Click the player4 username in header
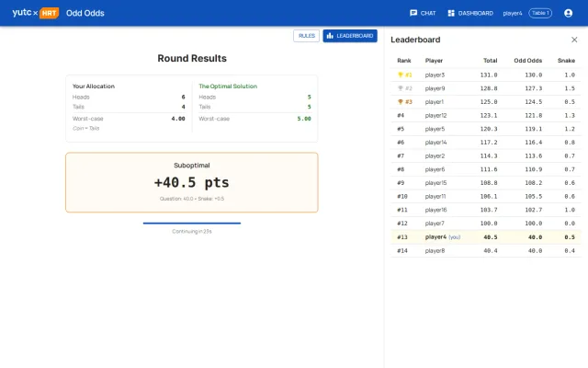 pos(513,13)
